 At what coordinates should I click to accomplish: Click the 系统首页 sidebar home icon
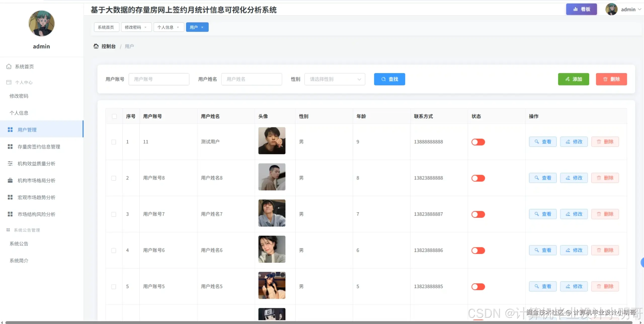coord(9,66)
